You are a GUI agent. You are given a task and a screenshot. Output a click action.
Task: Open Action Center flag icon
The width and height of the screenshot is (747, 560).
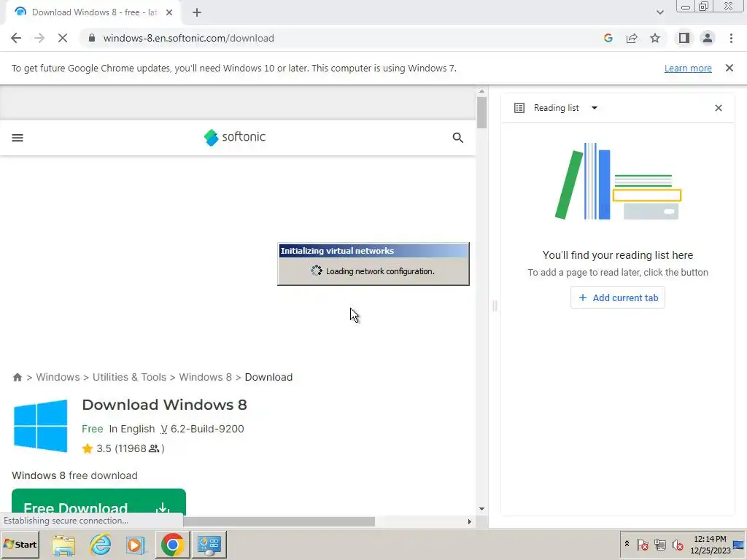[x=642, y=544]
